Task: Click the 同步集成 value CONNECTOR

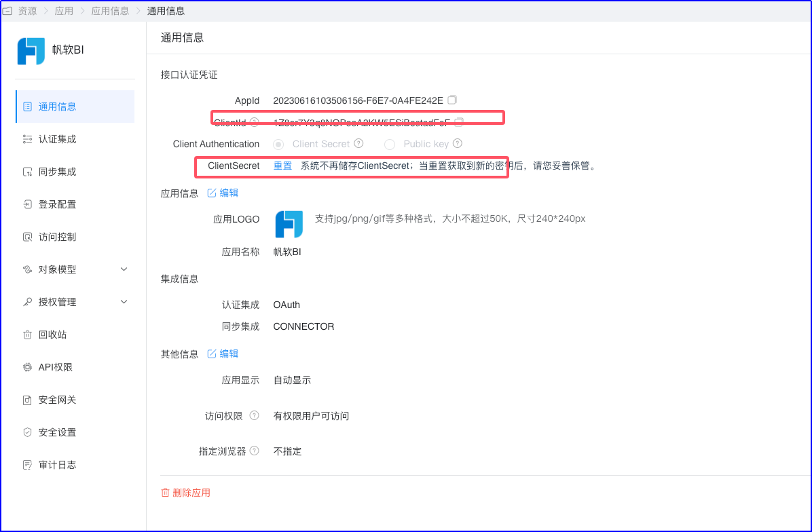Action: pos(304,326)
